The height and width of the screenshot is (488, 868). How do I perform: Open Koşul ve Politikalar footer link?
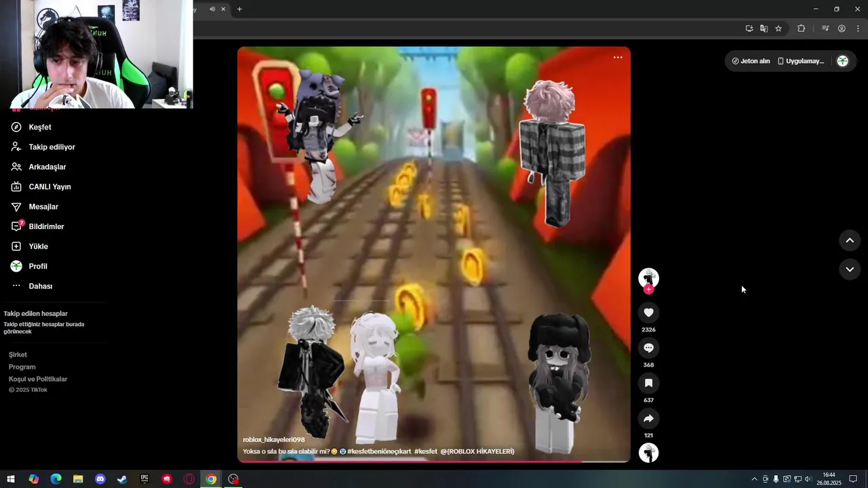(38, 379)
